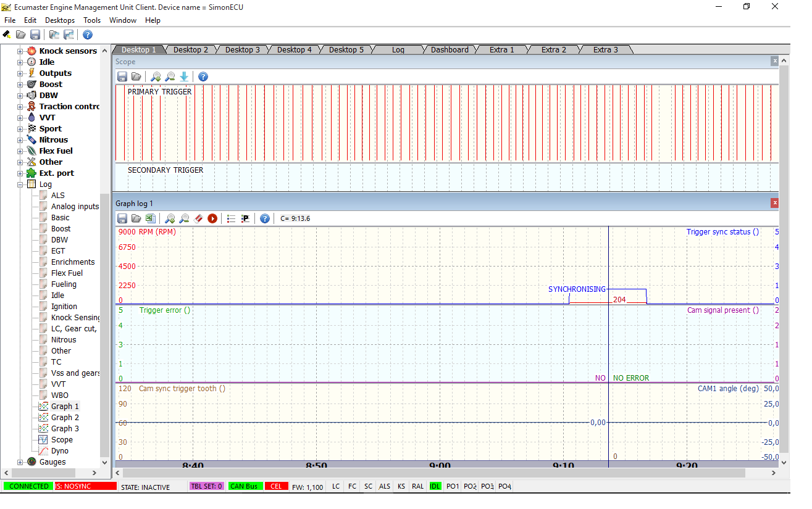Open the help icon in the main toolbar

pyautogui.click(x=88, y=35)
